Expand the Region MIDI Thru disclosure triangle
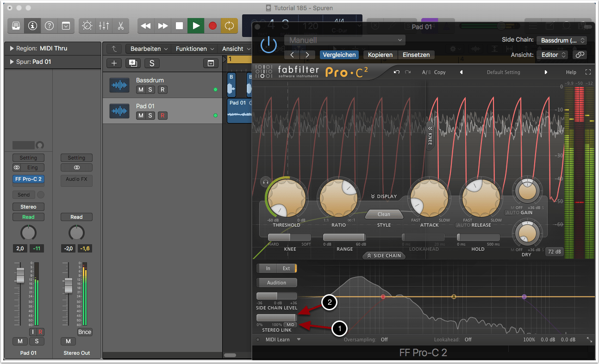Image resolution: width=599 pixels, height=364 pixels. click(12, 48)
